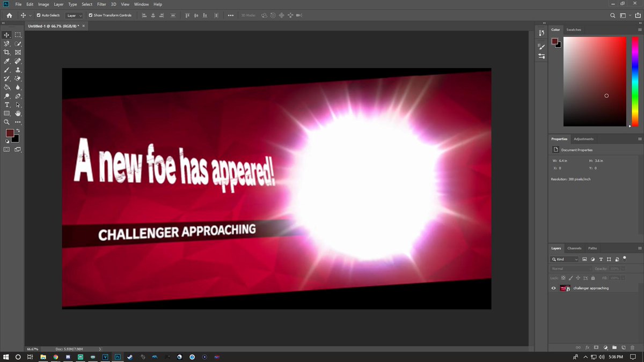Click the background color swatch in toolbox
Screen dimensions: 644x362
(15, 138)
